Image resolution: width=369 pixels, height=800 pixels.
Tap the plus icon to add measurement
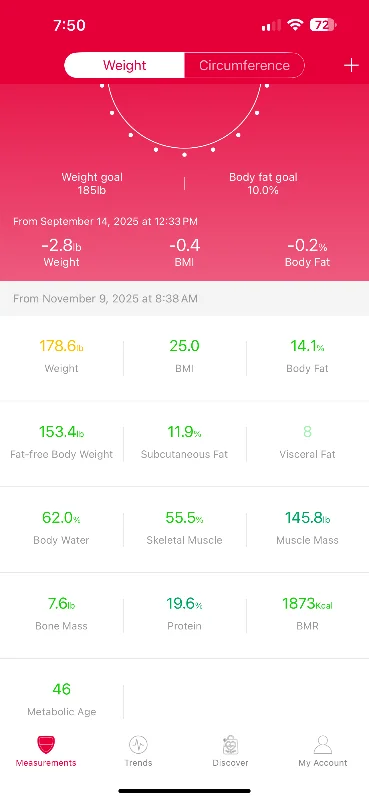pos(351,65)
